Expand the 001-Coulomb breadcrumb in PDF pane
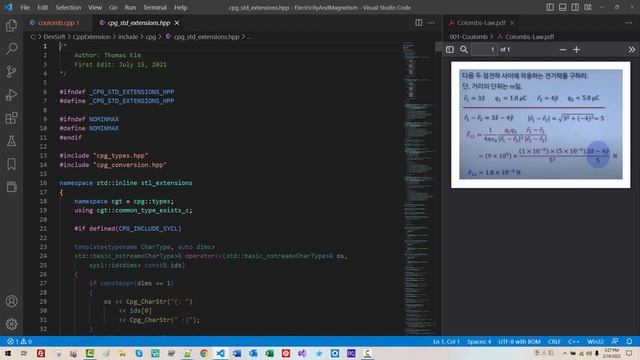Image resolution: width=640 pixels, height=360 pixels. 469,37
